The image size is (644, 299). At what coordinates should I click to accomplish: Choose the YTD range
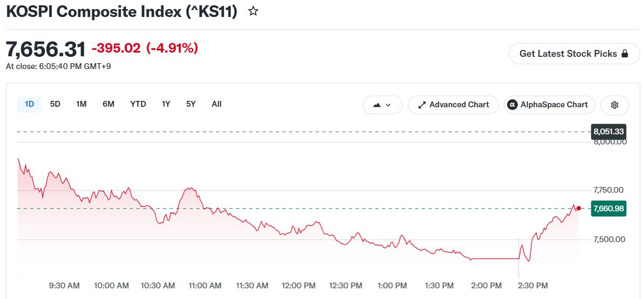pos(138,104)
